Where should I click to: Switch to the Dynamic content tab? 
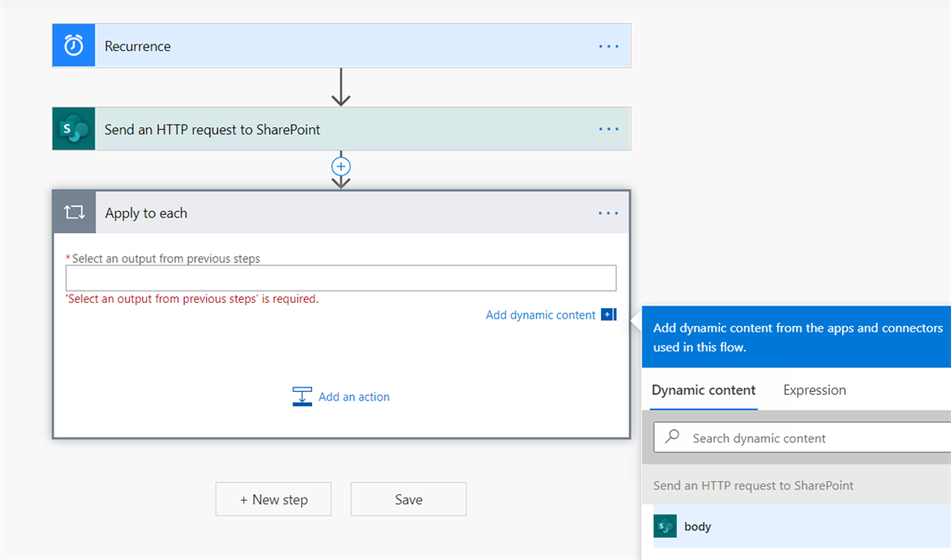(703, 390)
